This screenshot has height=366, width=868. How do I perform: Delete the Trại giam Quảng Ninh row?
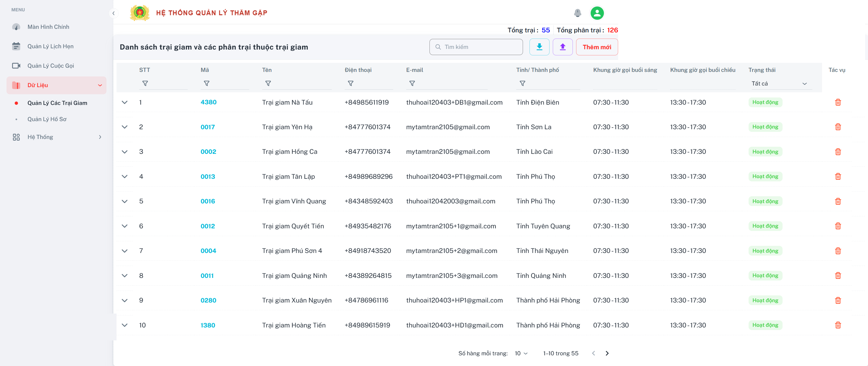pos(838,276)
